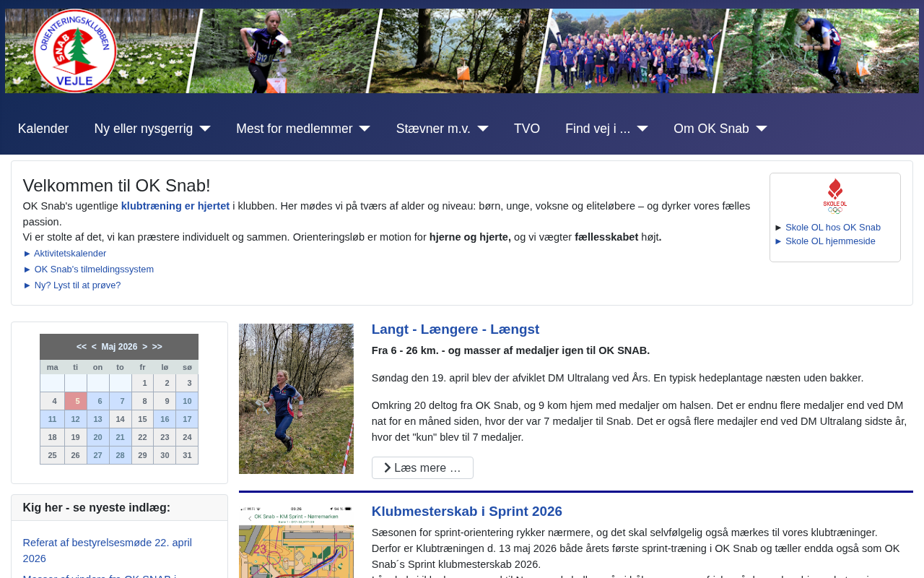Viewport: 924px width, 578px height.
Task: Click day 14 in the calendar
Action: point(121,419)
